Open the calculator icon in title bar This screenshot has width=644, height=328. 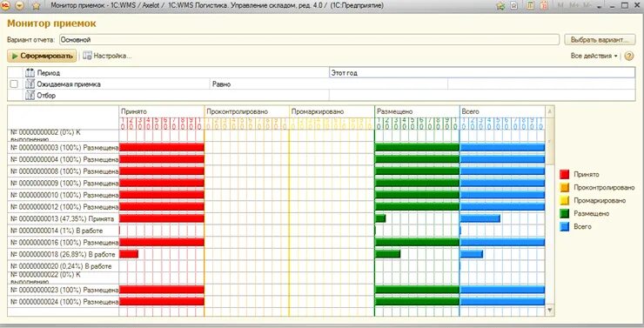click(x=531, y=6)
